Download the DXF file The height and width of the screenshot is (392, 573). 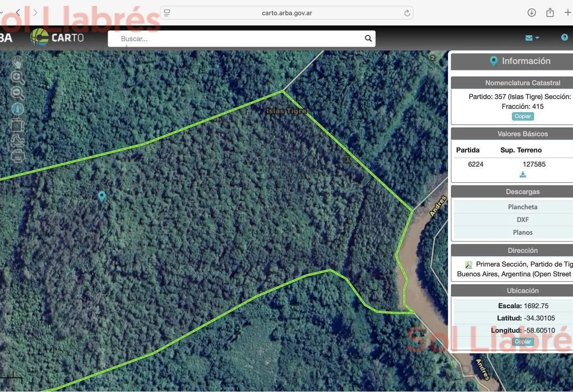pyautogui.click(x=523, y=220)
